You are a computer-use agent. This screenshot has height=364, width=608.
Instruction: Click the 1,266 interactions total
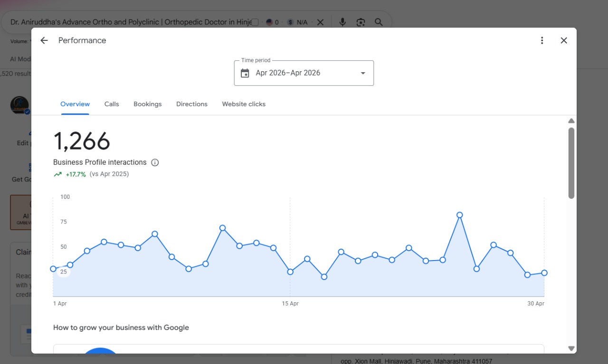(x=82, y=141)
